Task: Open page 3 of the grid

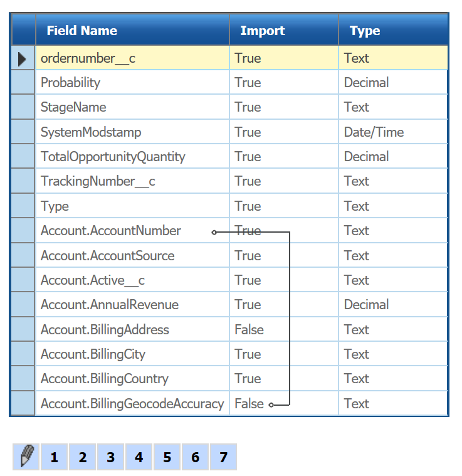Action: pos(110,457)
